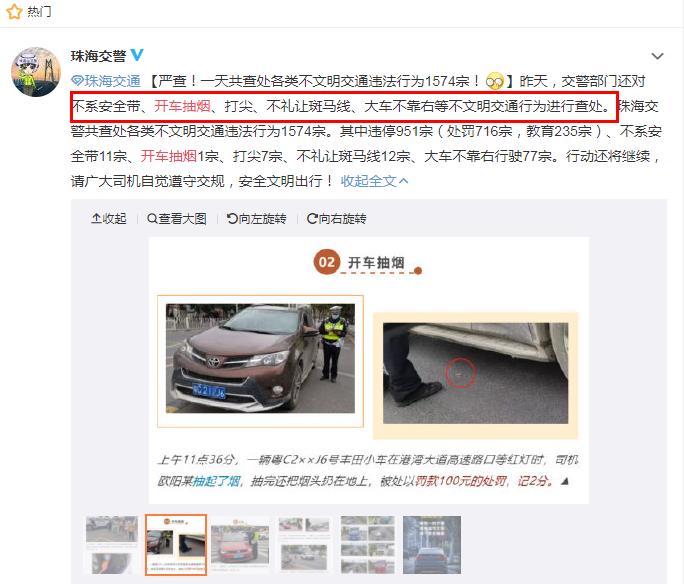Select the fourth image thumbnail
This screenshot has height=584, width=684.
pyautogui.click(x=304, y=545)
